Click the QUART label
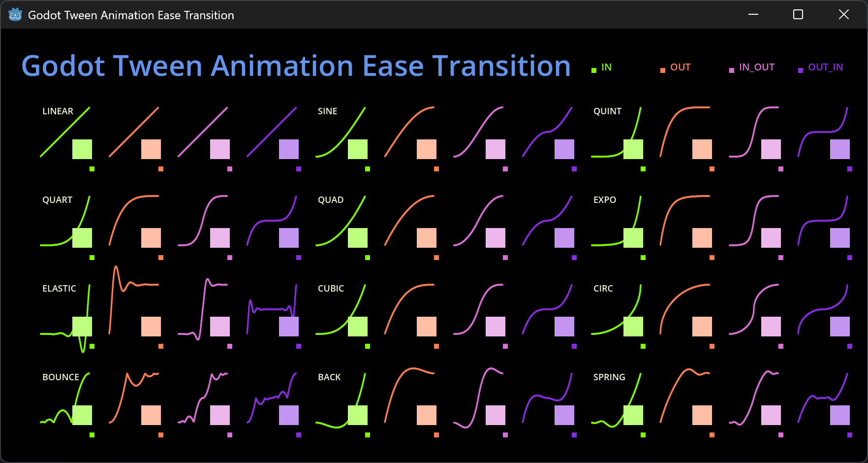This screenshot has height=463, width=868. [57, 200]
